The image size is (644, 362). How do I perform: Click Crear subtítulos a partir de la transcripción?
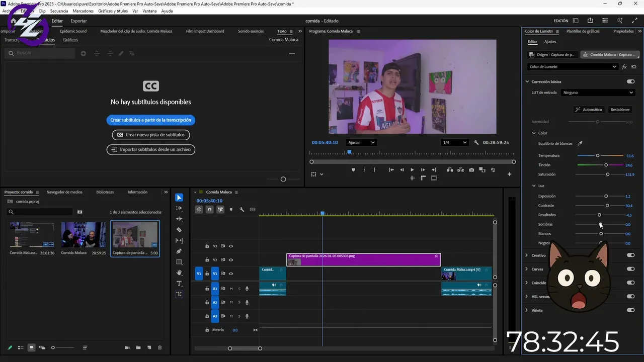[151, 120]
